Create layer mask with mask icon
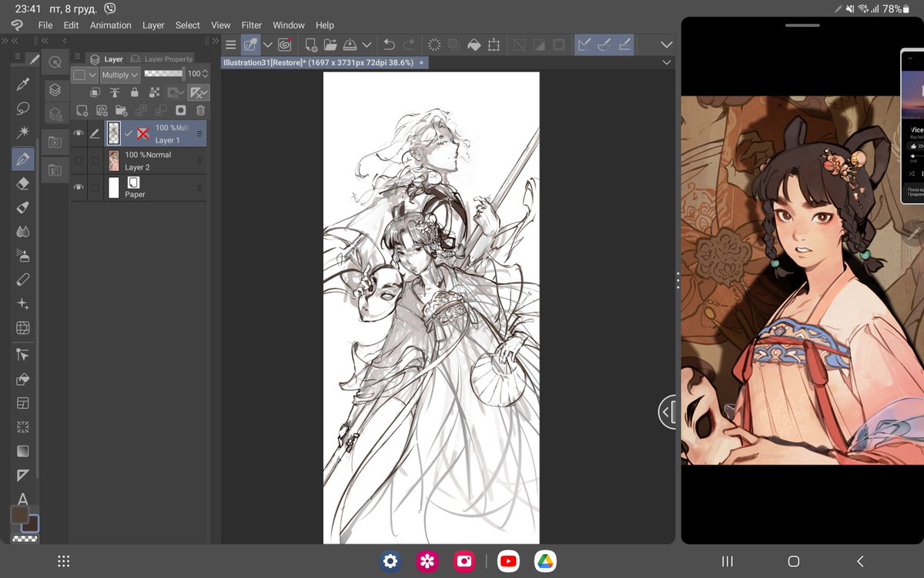 (x=180, y=111)
